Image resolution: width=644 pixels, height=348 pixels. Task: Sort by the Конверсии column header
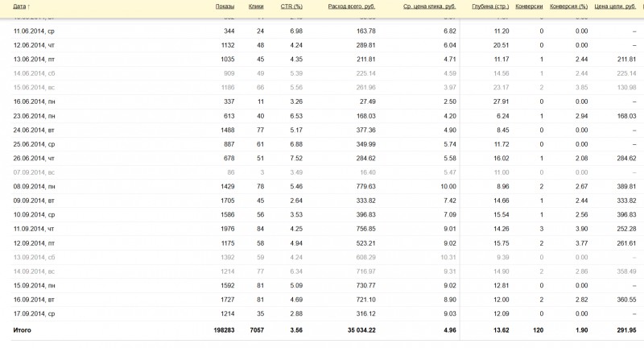tap(529, 6)
